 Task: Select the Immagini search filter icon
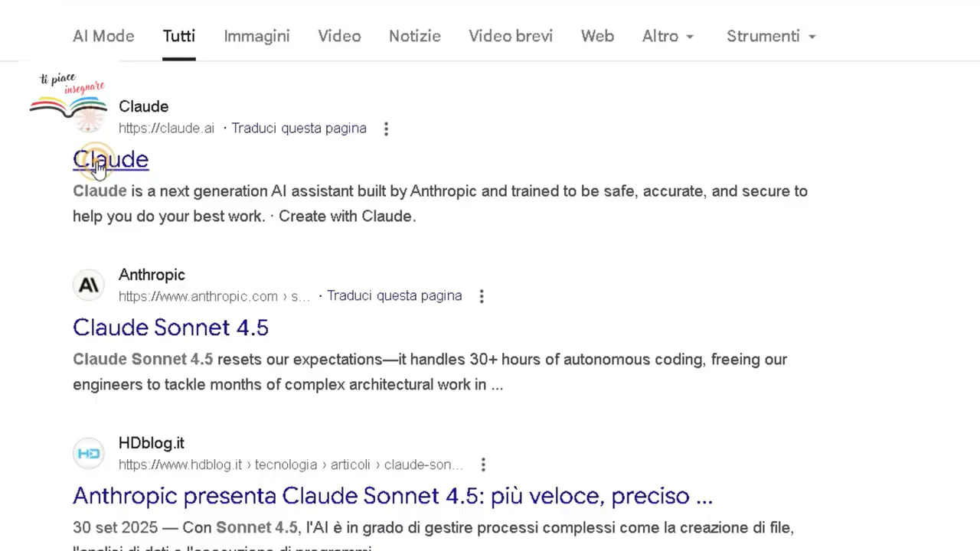pos(256,36)
